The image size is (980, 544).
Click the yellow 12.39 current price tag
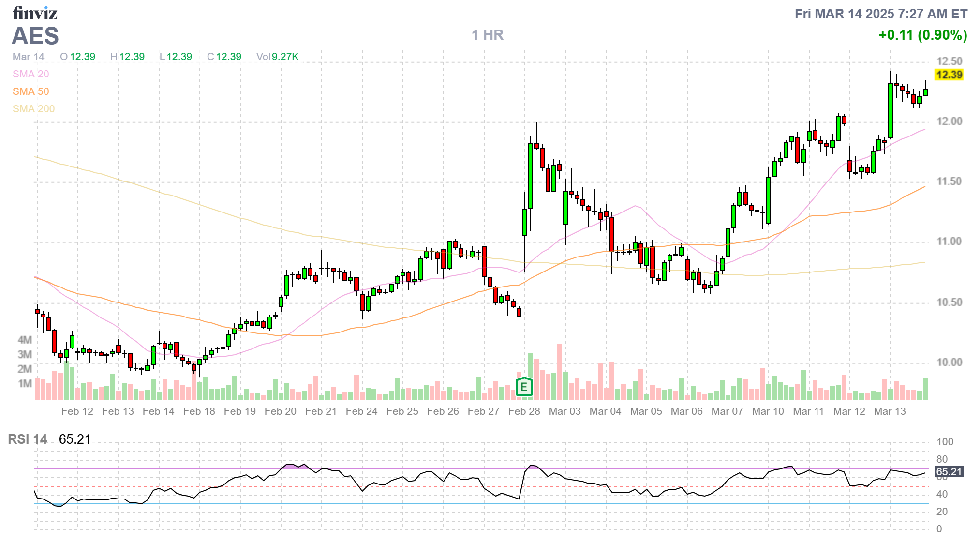coord(949,75)
